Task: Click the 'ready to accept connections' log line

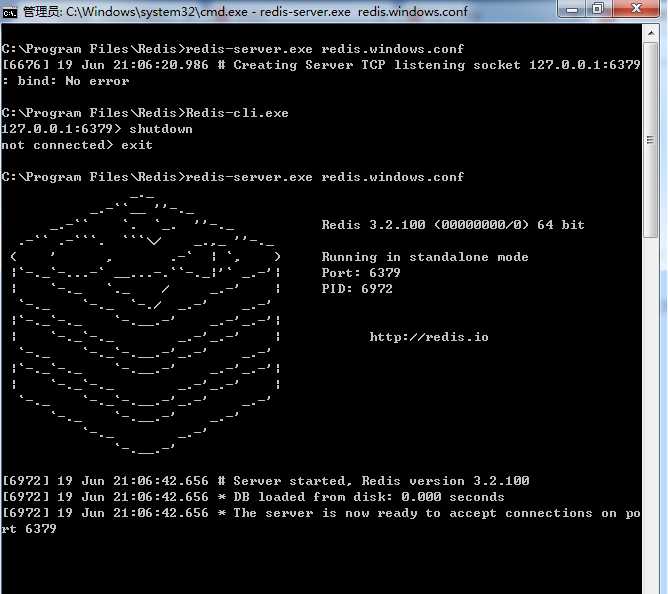Action: [x=321, y=513]
